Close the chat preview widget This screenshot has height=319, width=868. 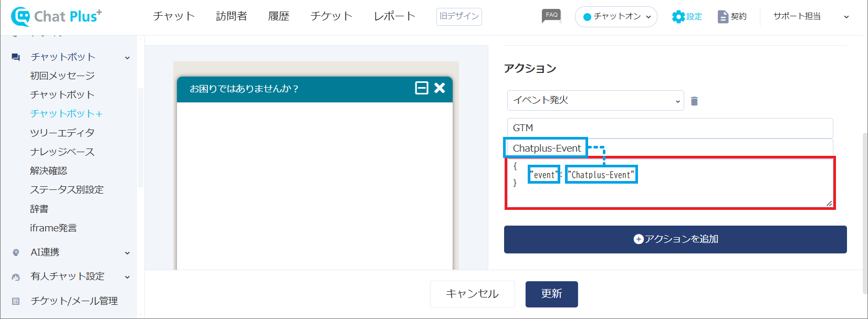[440, 88]
